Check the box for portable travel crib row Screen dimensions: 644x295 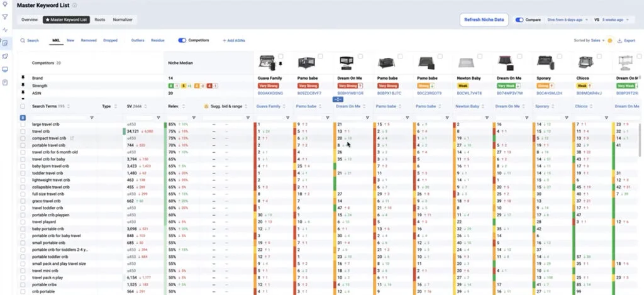pos(23,145)
